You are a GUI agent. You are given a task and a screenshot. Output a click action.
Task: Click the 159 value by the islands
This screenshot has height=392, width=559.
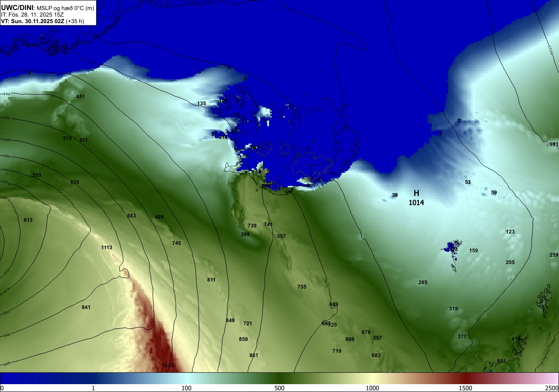(473, 251)
